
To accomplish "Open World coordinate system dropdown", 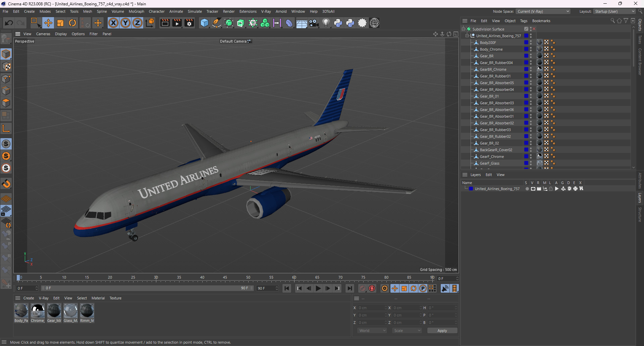I will [372, 331].
